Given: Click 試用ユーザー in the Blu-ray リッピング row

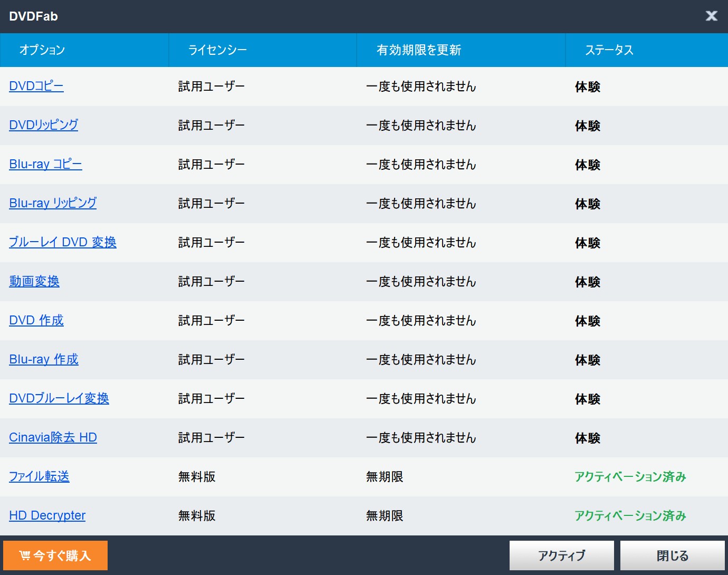Looking at the screenshot, I should click(212, 203).
